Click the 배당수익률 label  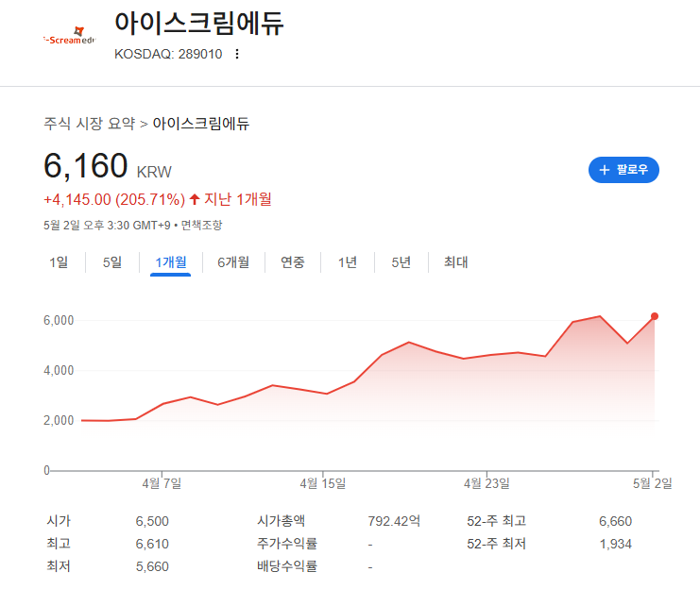[x=286, y=566]
